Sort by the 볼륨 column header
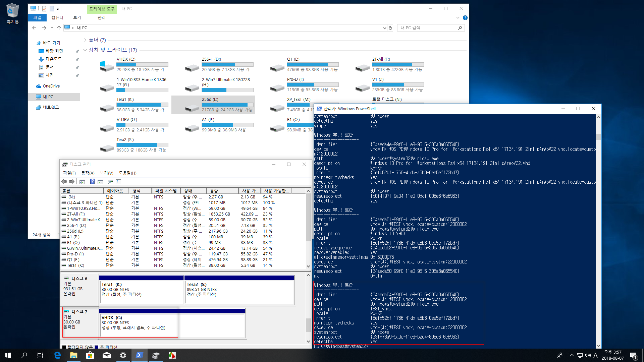Viewport: 644px width, 362px height. click(x=82, y=191)
